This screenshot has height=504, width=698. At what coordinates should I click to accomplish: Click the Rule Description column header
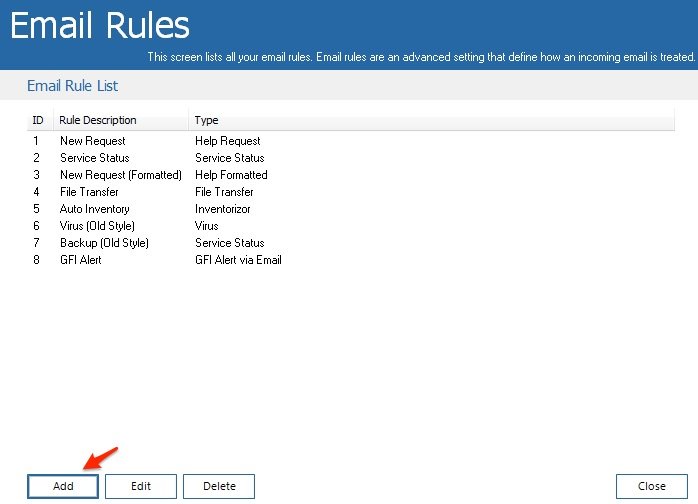(98, 120)
